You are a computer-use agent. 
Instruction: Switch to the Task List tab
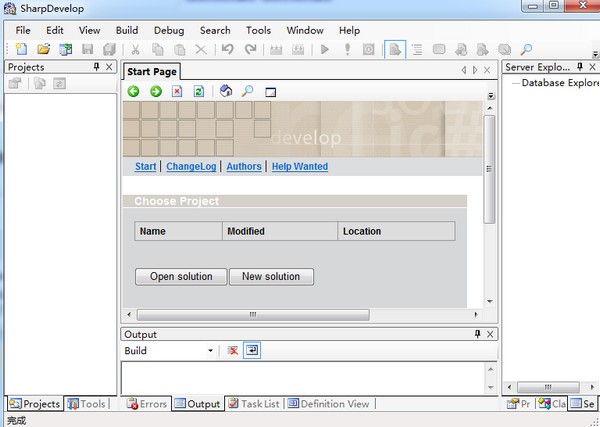(254, 404)
